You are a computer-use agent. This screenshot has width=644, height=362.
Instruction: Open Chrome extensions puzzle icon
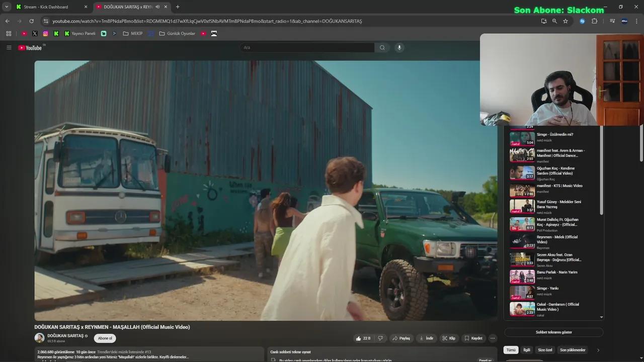tap(595, 21)
